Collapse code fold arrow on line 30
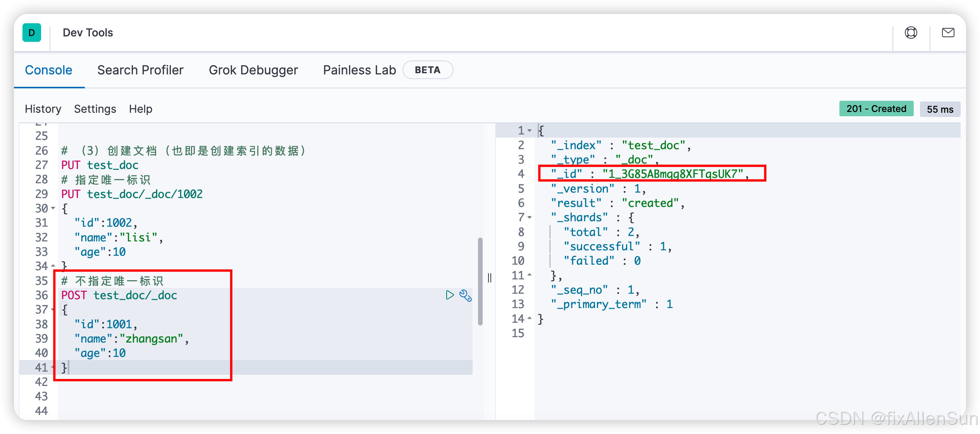Viewport: 980px width, 434px height. 53,208
